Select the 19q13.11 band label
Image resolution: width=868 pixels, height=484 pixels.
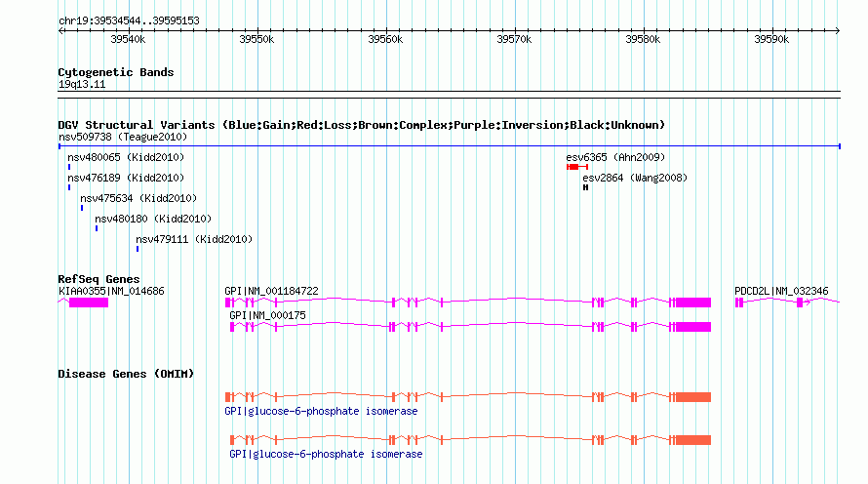(82, 84)
